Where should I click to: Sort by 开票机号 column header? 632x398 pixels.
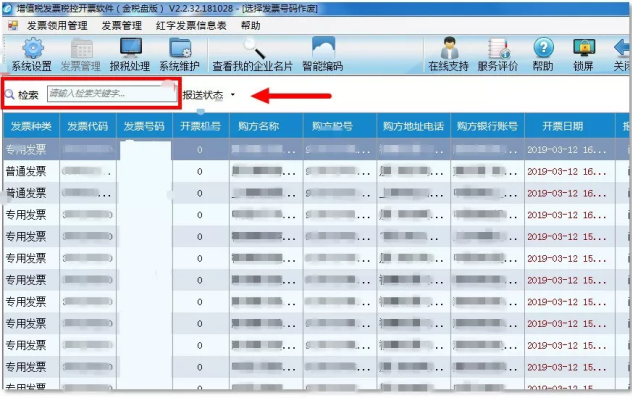(200, 126)
